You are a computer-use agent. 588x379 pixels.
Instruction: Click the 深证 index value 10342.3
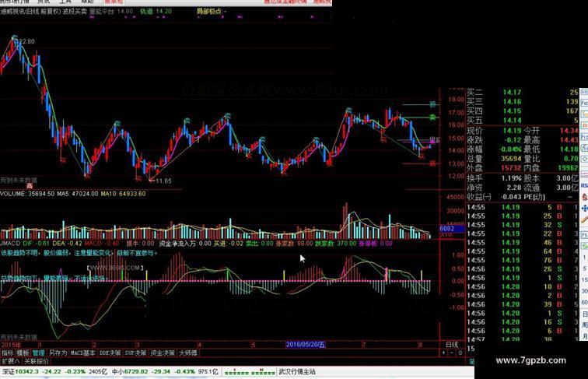[26, 371]
